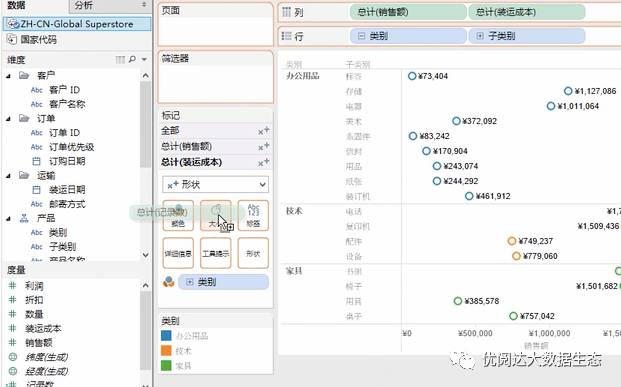The image size is (621, 387).
Task: Click the number icon beside 数量
Action: point(13,314)
